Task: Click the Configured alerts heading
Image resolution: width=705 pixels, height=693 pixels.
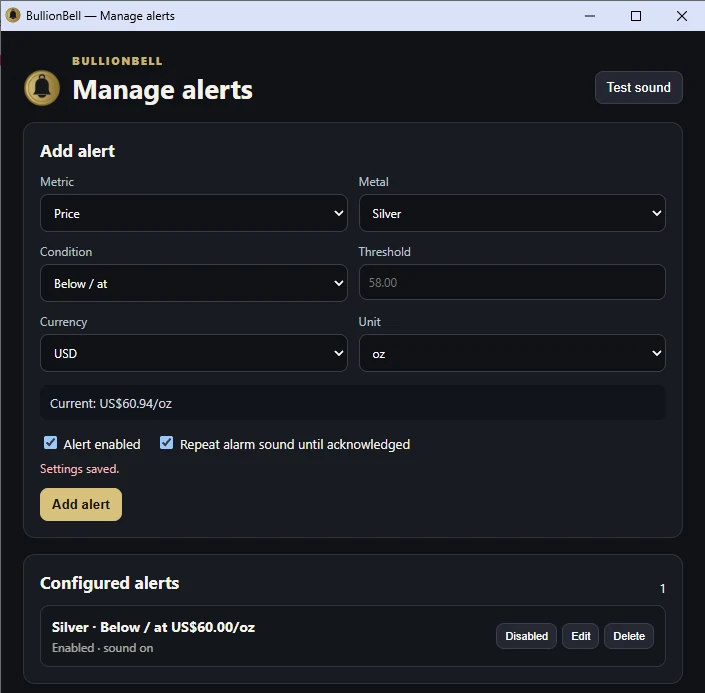Action: (110, 583)
